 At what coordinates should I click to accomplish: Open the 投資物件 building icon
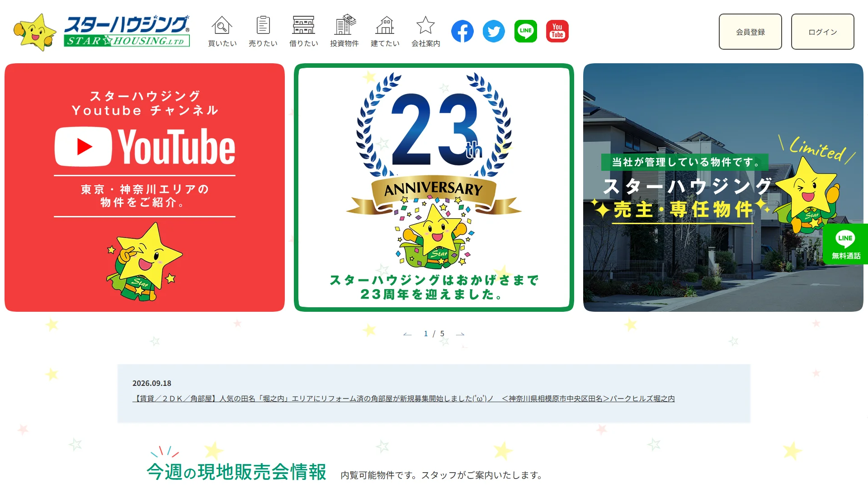click(344, 31)
